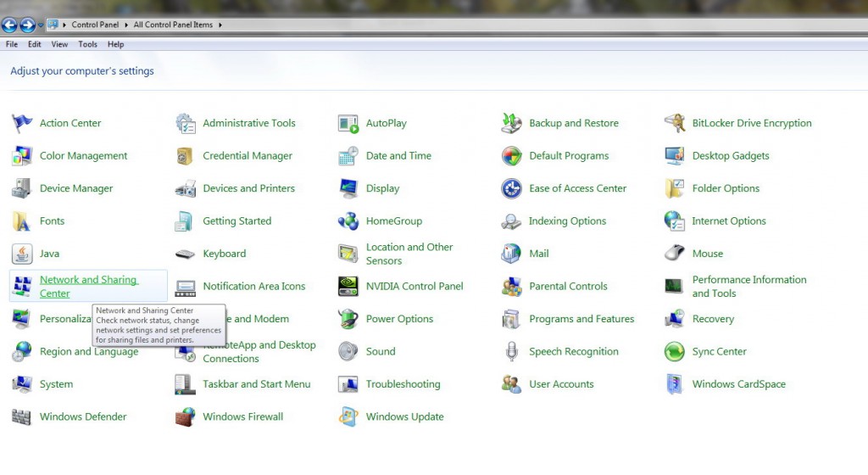Viewport: 868px width, 475px height.
Task: Click the Folder Options icon
Action: click(x=674, y=188)
